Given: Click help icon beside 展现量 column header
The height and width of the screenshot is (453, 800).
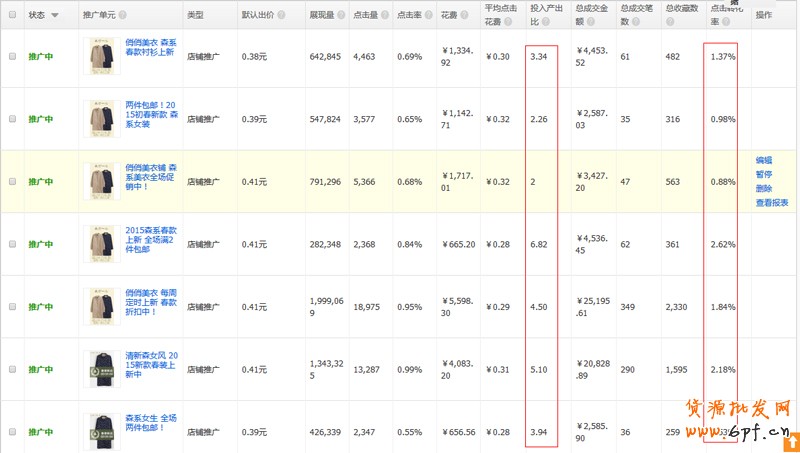Looking at the screenshot, I should [x=342, y=16].
